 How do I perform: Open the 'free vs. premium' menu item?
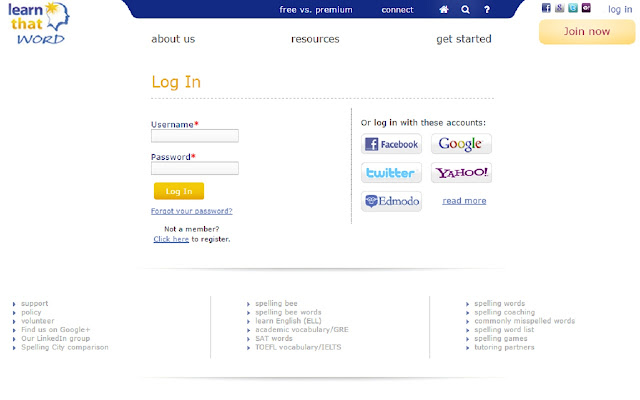[x=316, y=10]
